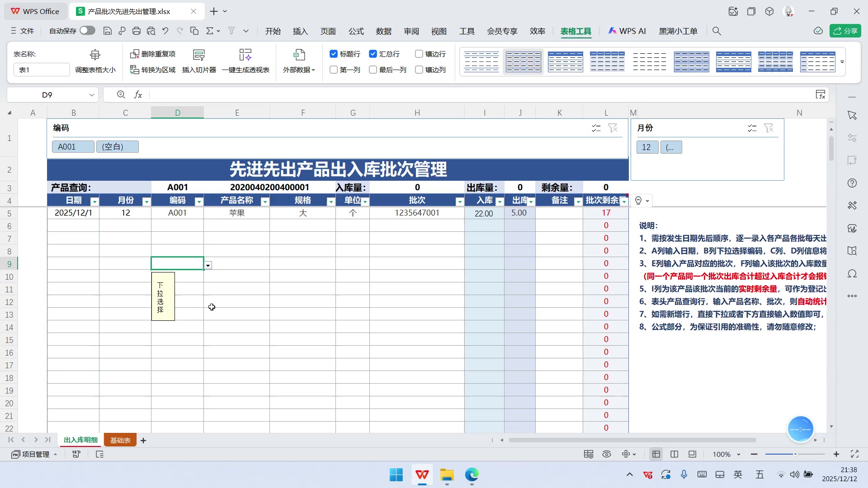Click the 一键生成透视表 icon

(x=245, y=55)
